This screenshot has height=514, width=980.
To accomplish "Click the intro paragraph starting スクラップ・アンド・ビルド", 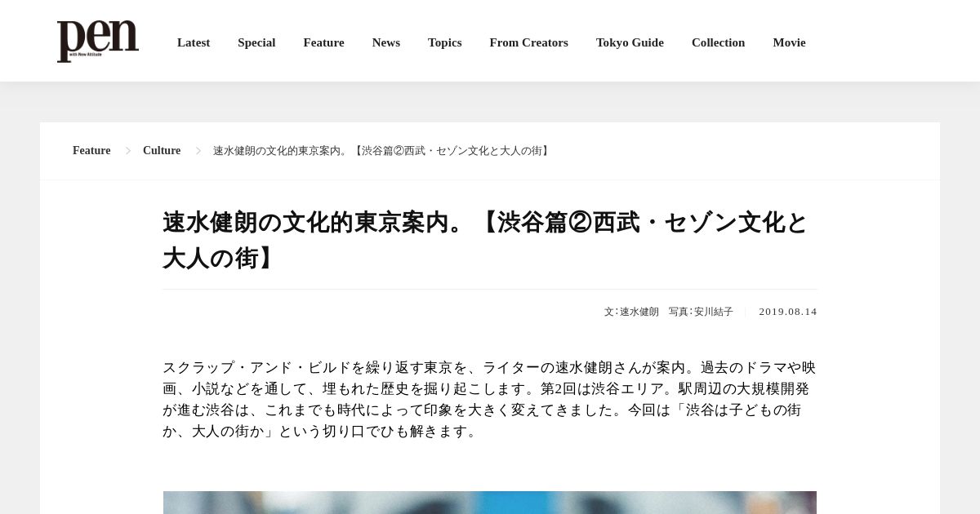I will pos(489,400).
